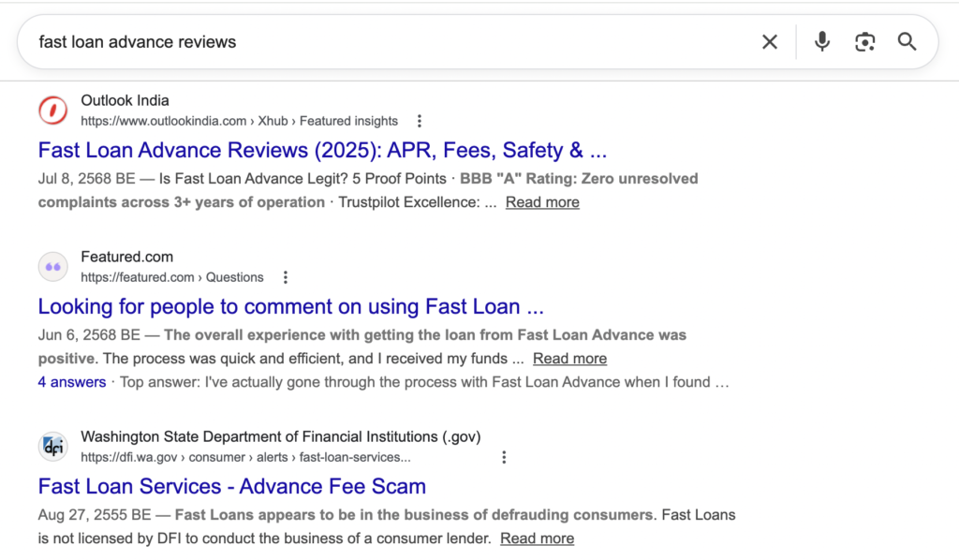The image size is (959, 560).
Task: Open 'Fast Loan Services - Advance Fee Scam'
Action: pyautogui.click(x=231, y=486)
